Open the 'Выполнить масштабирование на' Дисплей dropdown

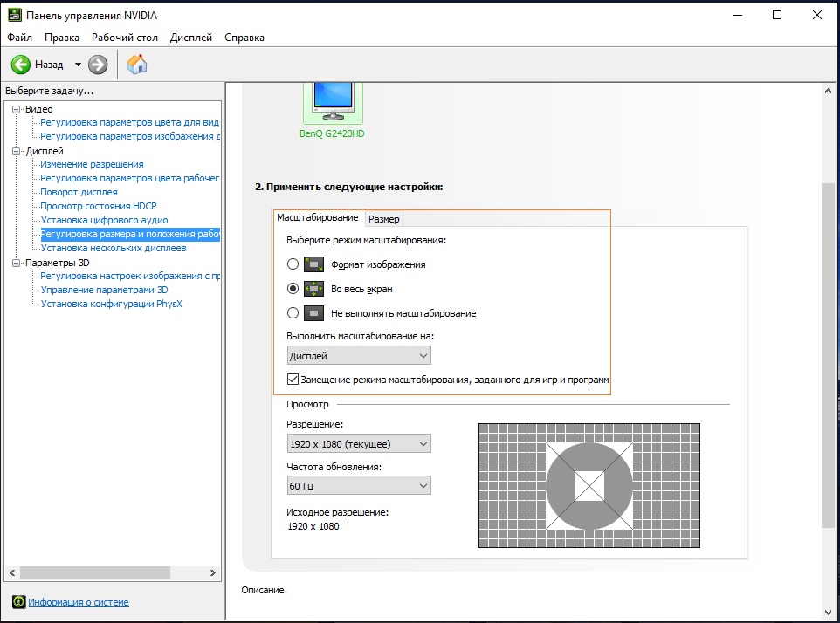coord(359,356)
